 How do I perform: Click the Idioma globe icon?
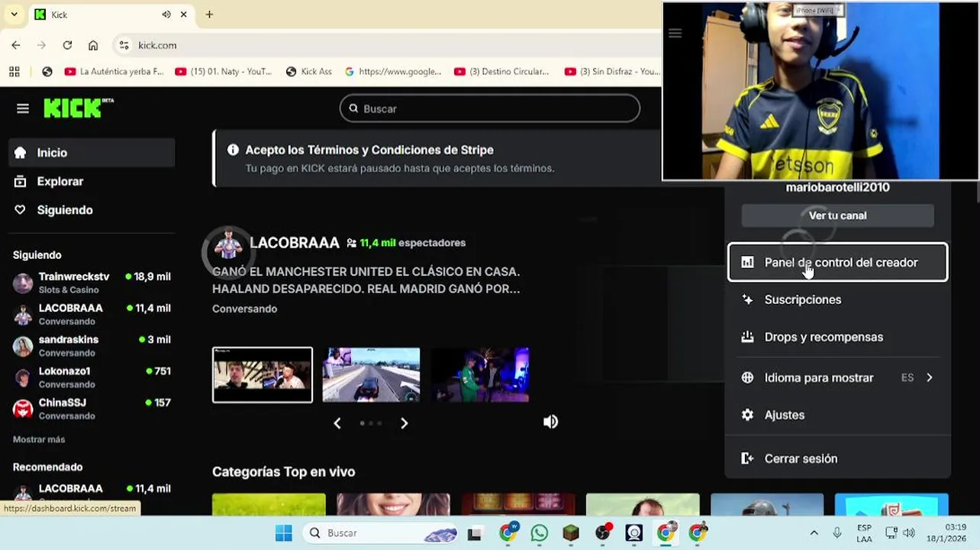click(748, 377)
